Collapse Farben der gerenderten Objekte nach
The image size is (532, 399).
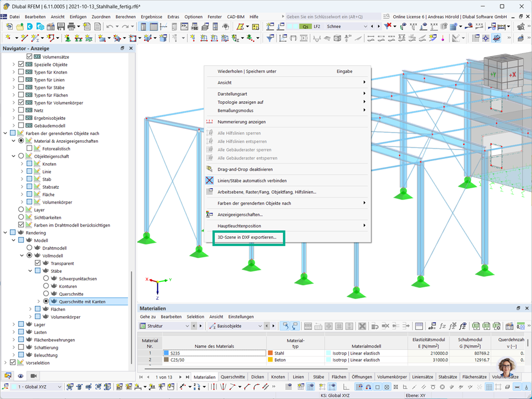pyautogui.click(x=5, y=133)
